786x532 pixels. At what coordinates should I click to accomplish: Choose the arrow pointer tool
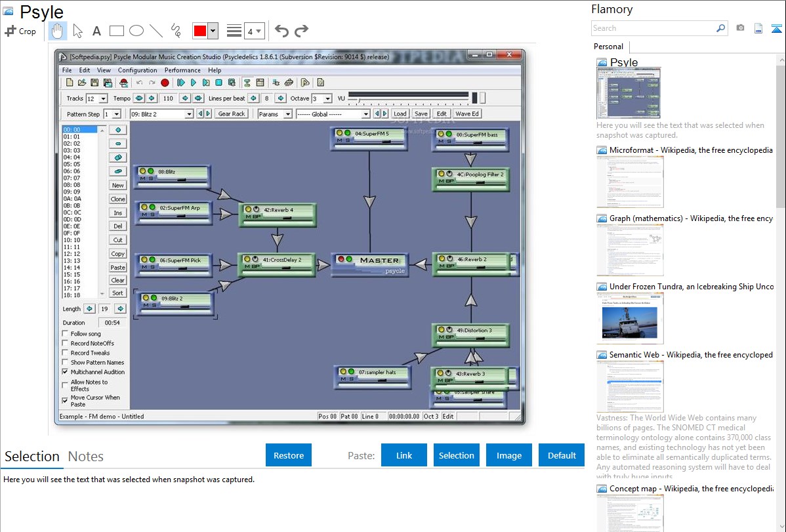point(77,31)
